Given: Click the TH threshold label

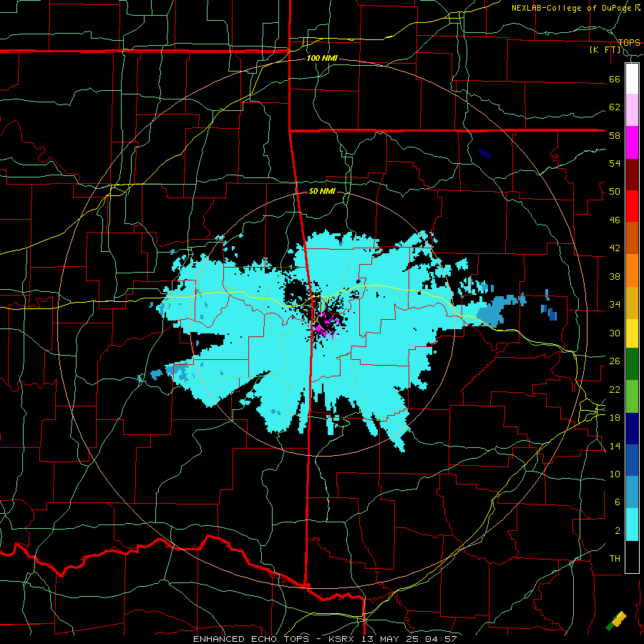Looking at the screenshot, I should [615, 559].
